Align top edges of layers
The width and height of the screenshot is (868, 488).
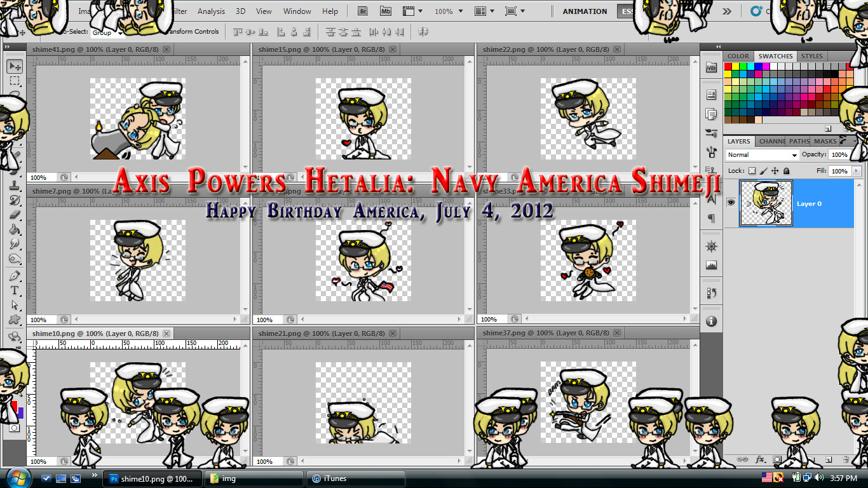click(238, 32)
